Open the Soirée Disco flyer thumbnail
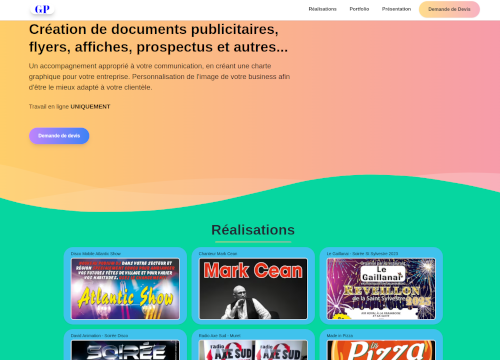The image size is (500, 360). 125,350
